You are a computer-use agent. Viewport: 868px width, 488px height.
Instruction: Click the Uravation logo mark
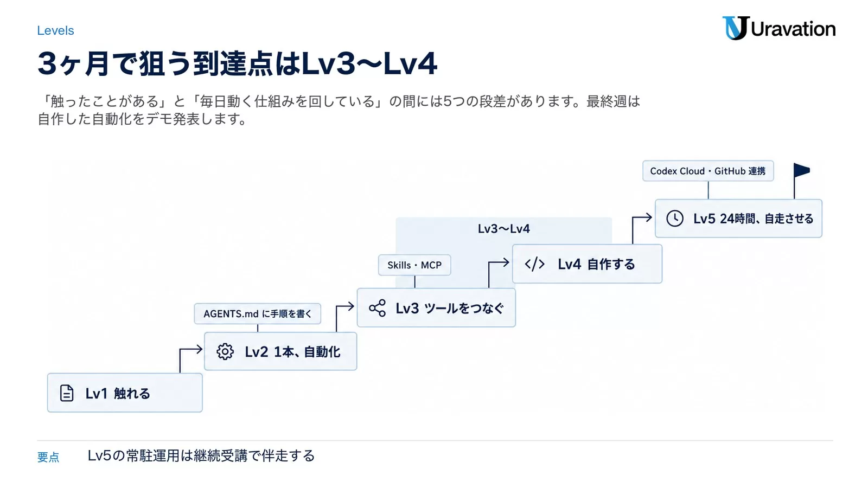point(735,28)
